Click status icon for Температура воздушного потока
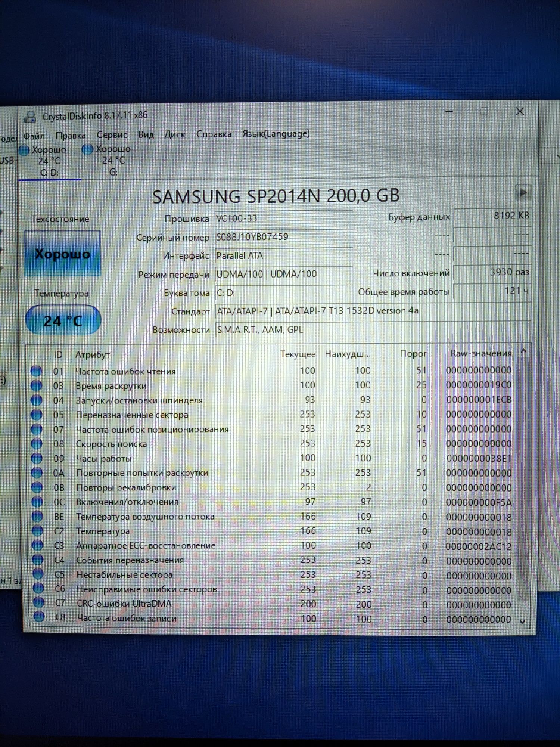This screenshot has height=747, width=560. coord(37,516)
